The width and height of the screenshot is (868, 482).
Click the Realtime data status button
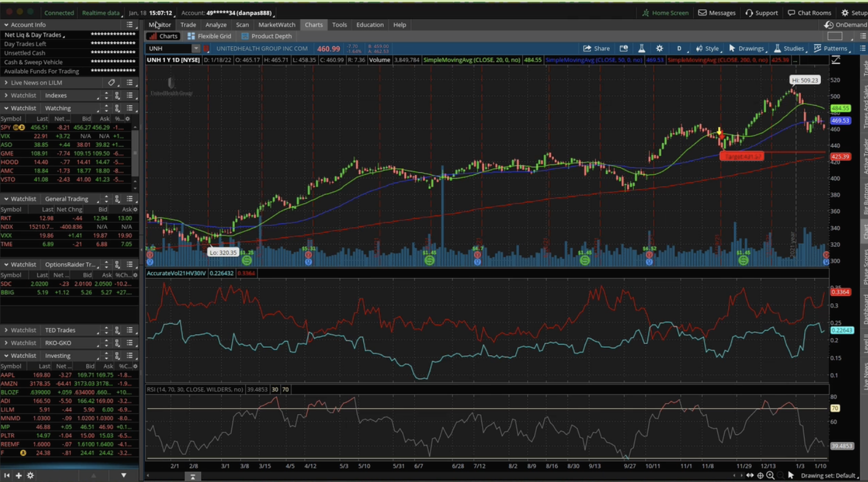pyautogui.click(x=102, y=13)
